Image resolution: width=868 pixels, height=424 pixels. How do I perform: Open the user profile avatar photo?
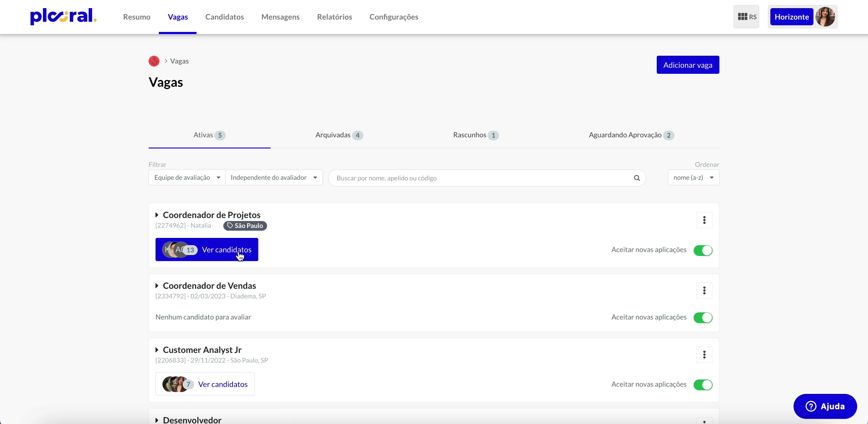click(825, 17)
